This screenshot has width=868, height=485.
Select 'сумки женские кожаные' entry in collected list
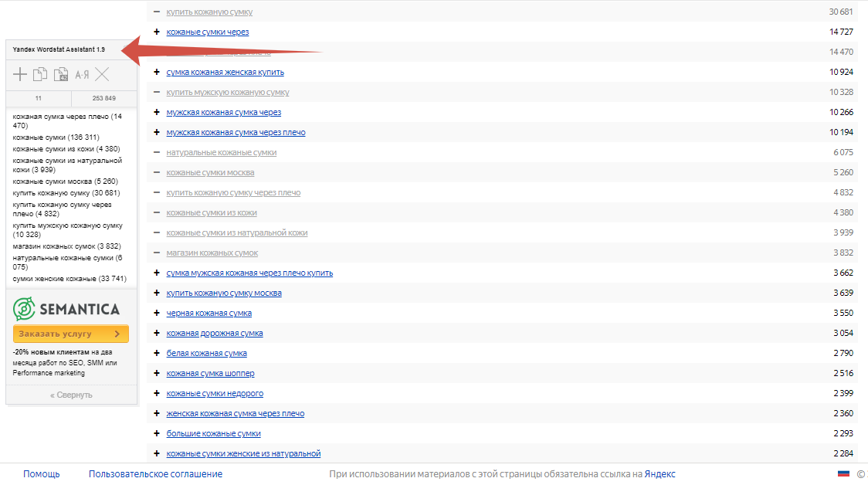pyautogui.click(x=70, y=279)
